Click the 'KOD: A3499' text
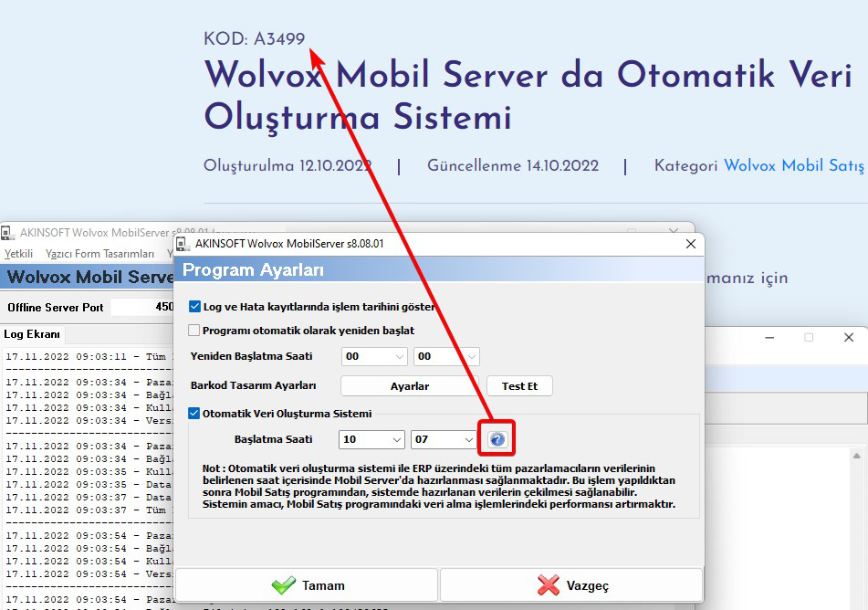Viewport: 868px width, 610px height. 254,38
